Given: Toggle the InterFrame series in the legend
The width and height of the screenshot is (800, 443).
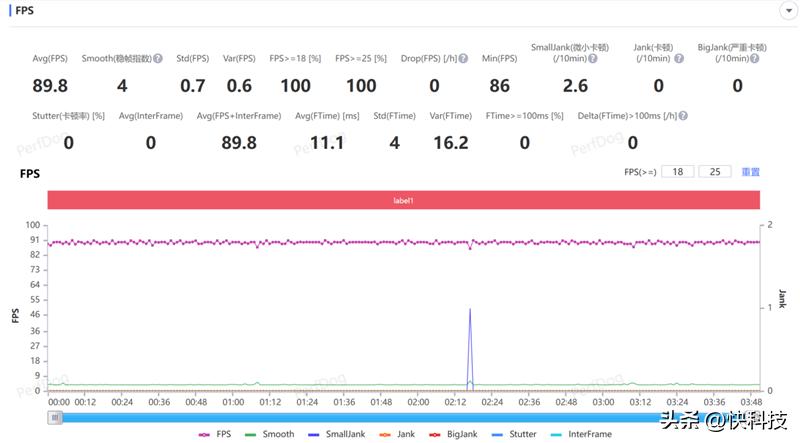Looking at the screenshot, I should pos(582,434).
